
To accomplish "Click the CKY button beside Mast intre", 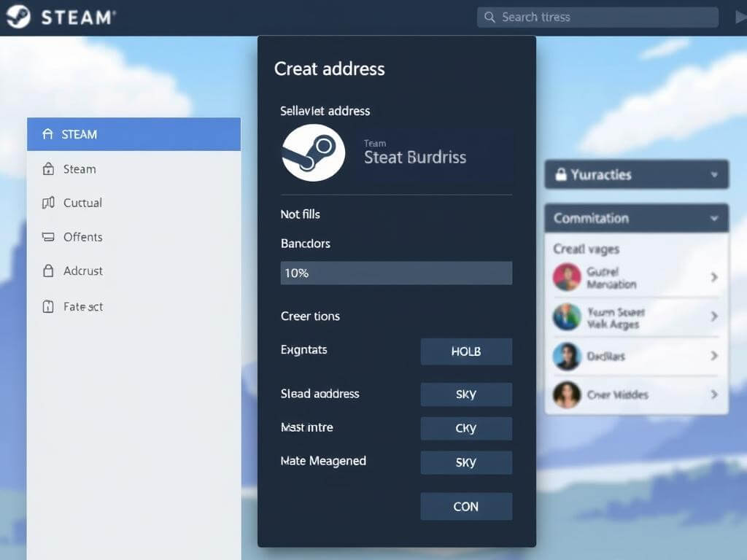I will (466, 429).
